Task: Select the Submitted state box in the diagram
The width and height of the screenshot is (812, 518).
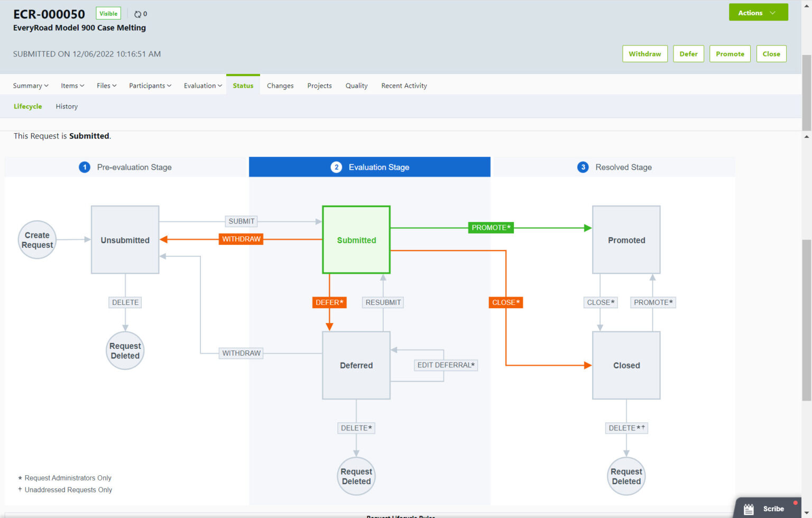Action: [x=356, y=239]
